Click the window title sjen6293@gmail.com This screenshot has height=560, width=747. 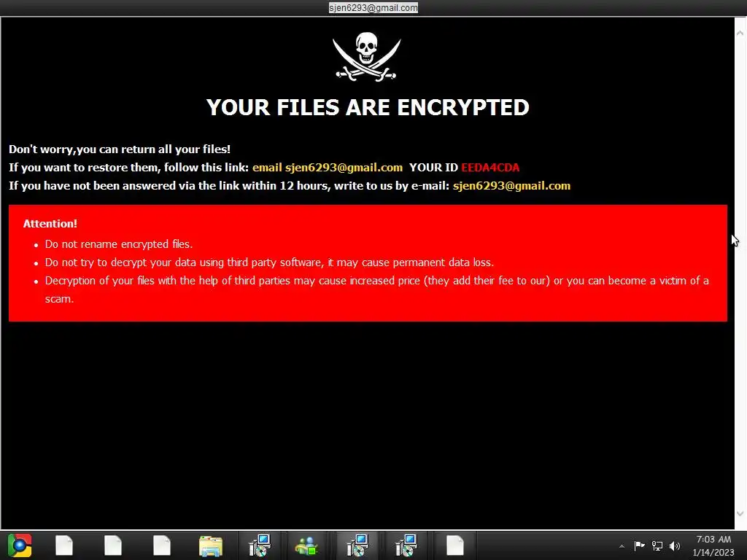coord(373,7)
